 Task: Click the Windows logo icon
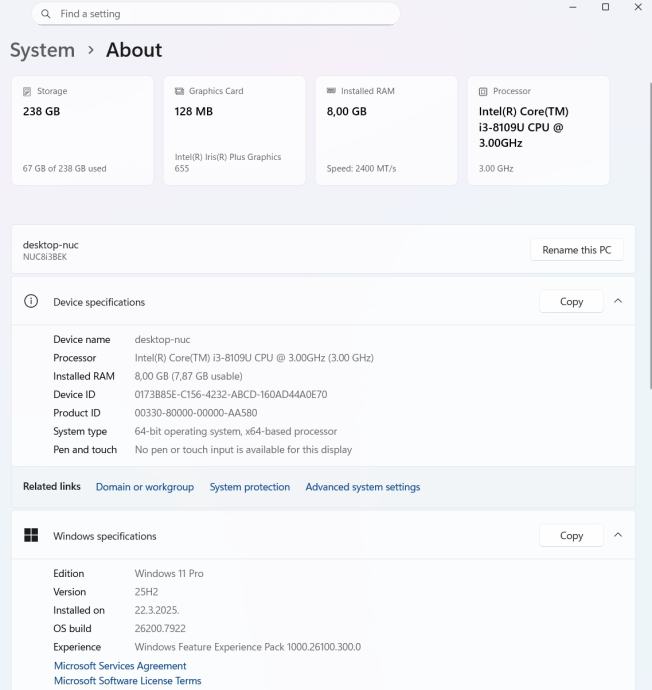[31, 536]
